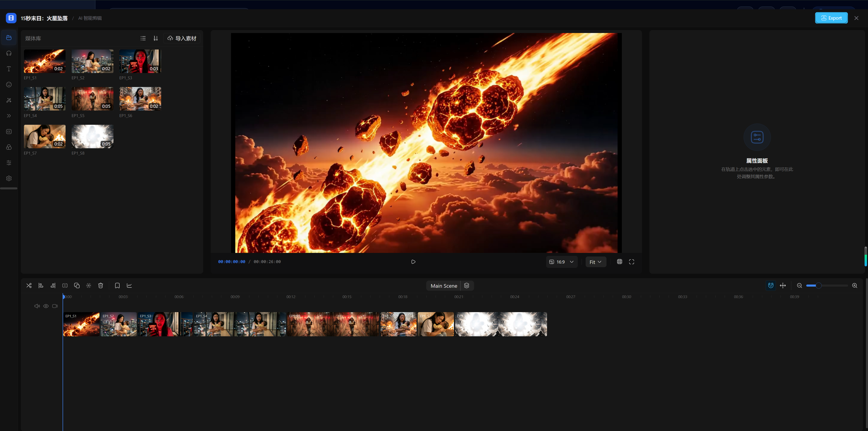Open the captions CC sidebar panel
The image size is (868, 431).
[x=9, y=131]
